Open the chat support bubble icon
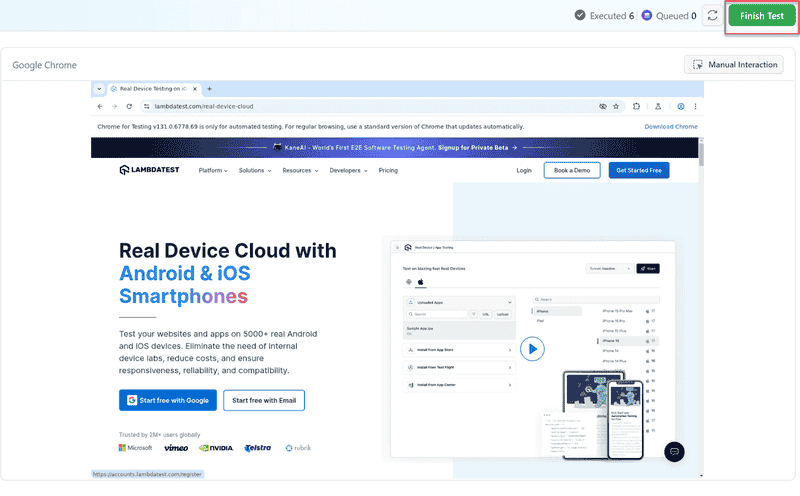This screenshot has width=800, height=496. [x=674, y=451]
